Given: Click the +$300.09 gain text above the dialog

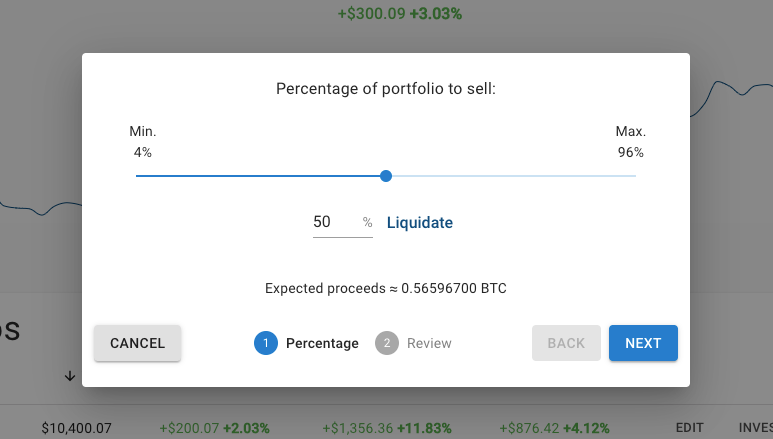Looking at the screenshot, I should click(x=371, y=14).
